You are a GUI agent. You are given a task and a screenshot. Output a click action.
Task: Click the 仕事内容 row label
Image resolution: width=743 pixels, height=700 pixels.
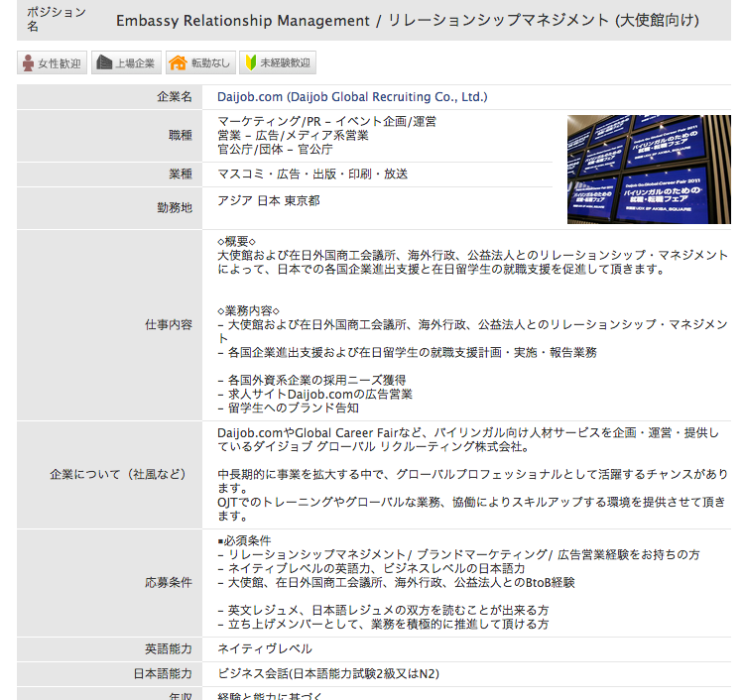[169, 325]
